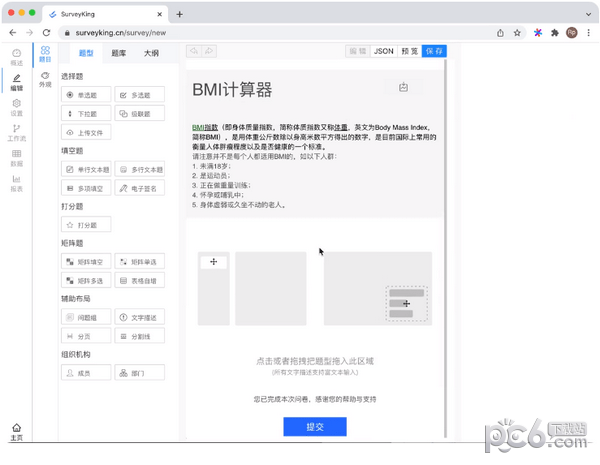Click the colorful extension icon in toolbar
Screen dimensions: 600x465
[x=538, y=33]
